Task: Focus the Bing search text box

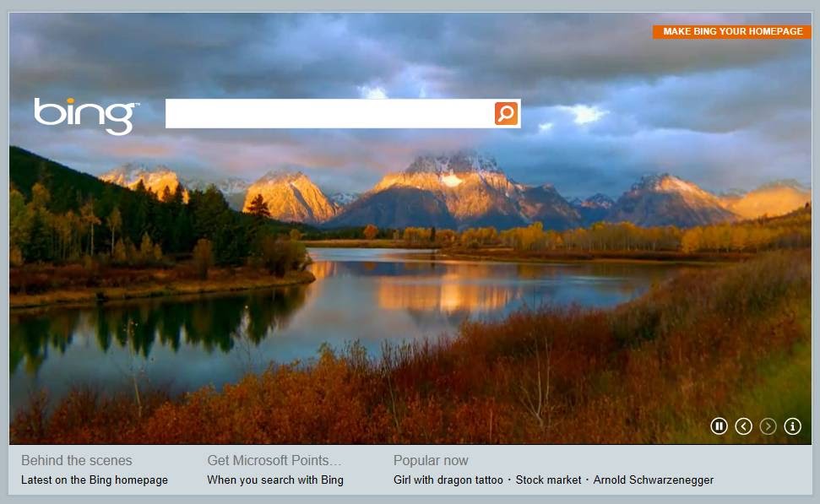Action: 329,113
